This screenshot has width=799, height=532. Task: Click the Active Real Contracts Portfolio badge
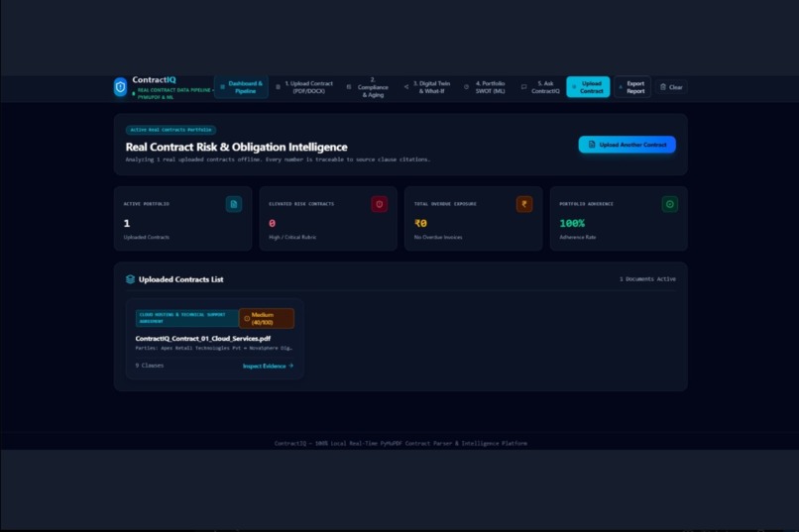tap(171, 130)
